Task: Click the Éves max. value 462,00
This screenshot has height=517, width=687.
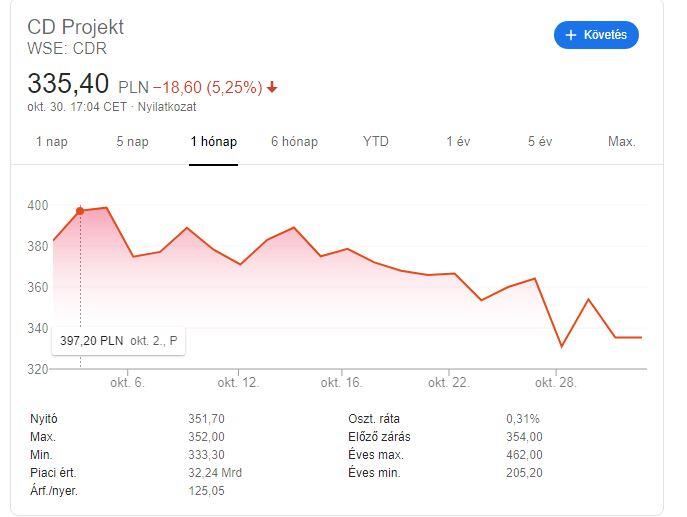Action: 524,455
